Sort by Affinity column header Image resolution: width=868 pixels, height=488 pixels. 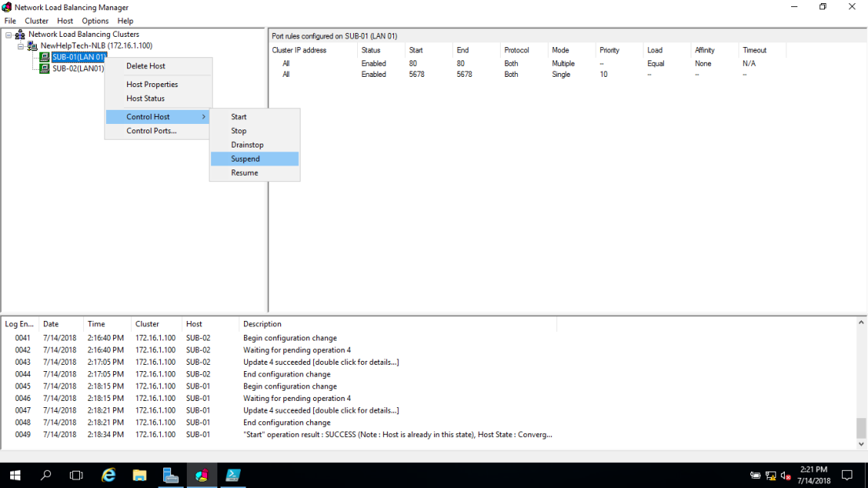tap(715, 50)
